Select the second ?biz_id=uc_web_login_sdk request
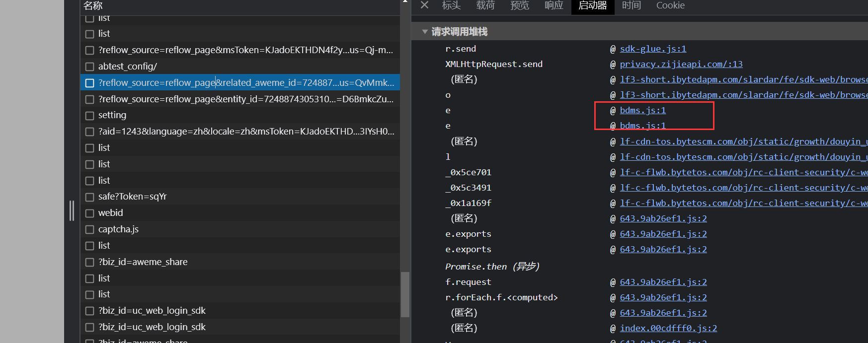This screenshot has width=868, height=343. coord(240,327)
